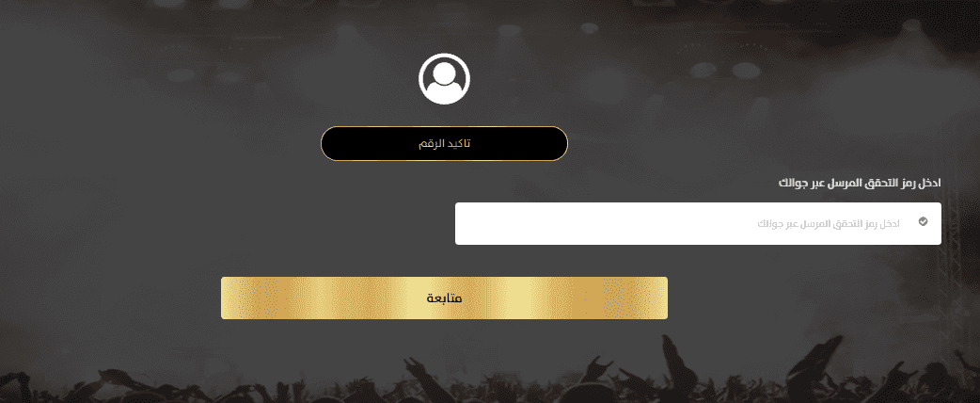Click the heading above the white input box
The width and height of the screenshot is (980, 403).
point(860,182)
